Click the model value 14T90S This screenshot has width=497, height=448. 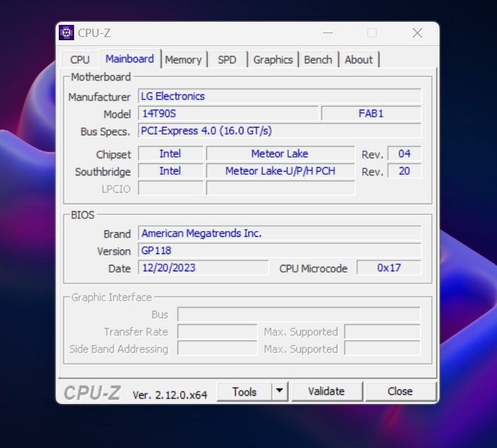228,114
